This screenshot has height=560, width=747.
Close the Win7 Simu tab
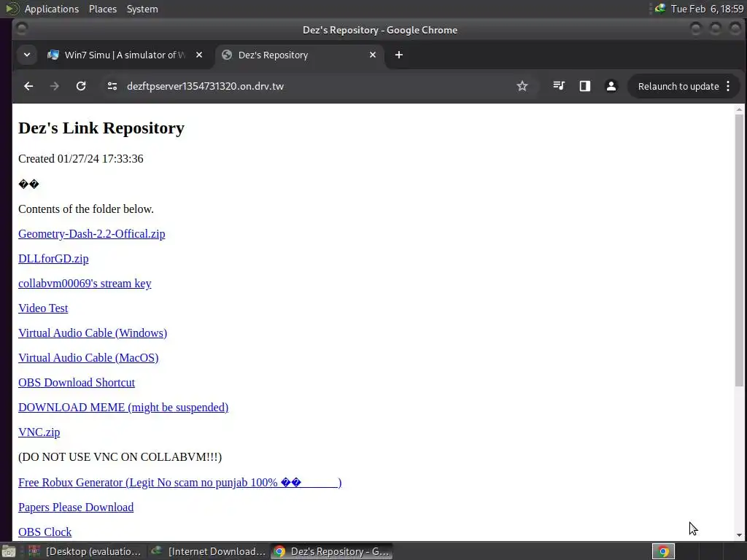point(199,55)
